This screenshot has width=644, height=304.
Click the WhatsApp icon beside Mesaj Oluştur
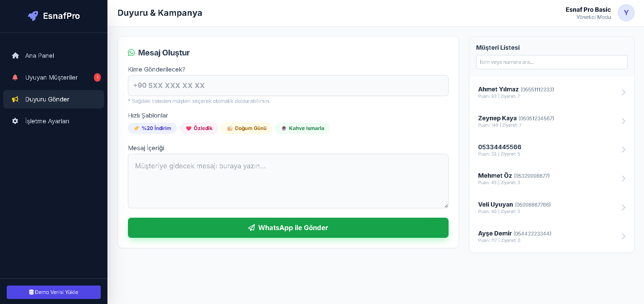click(131, 53)
